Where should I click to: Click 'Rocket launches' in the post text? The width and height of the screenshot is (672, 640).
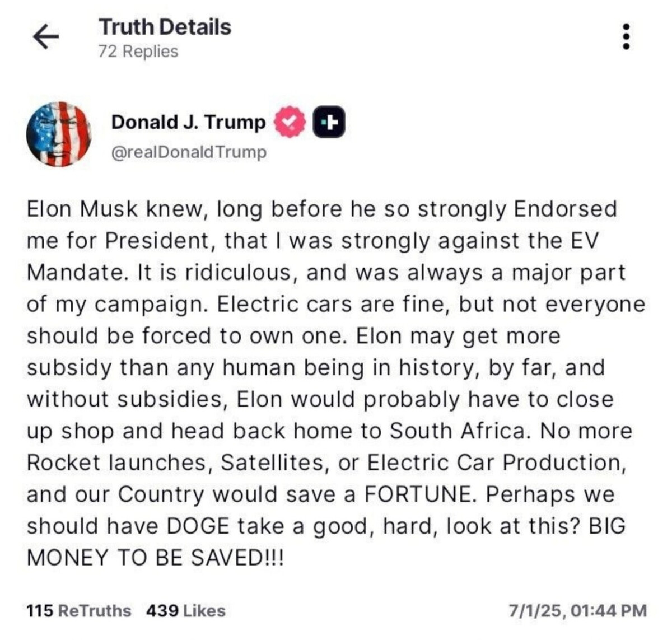click(119, 463)
